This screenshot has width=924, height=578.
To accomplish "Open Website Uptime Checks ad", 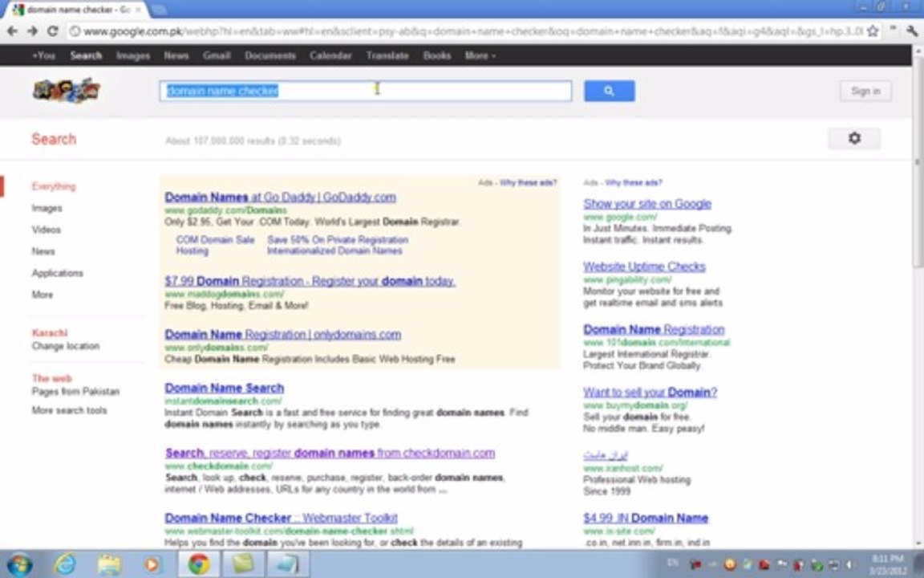I will click(x=644, y=267).
